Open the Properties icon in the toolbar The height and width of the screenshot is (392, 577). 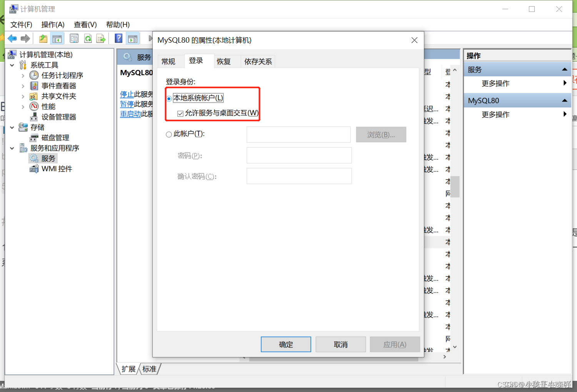coord(74,38)
